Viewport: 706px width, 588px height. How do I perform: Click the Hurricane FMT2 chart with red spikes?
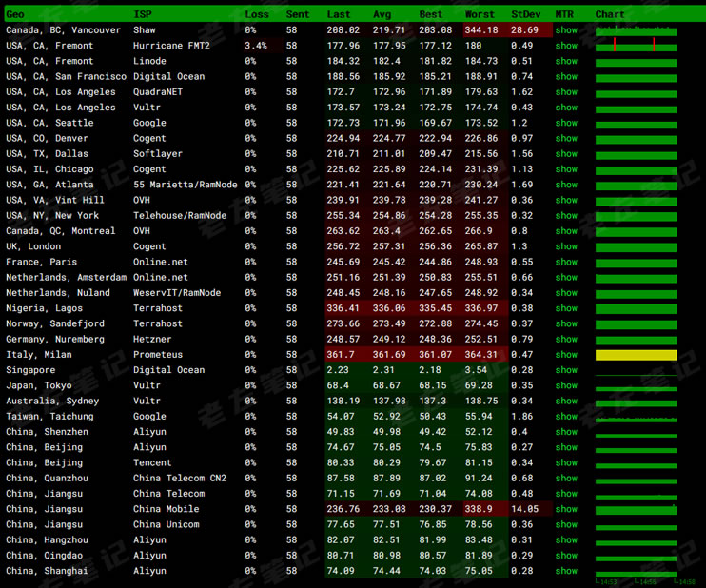637,46
